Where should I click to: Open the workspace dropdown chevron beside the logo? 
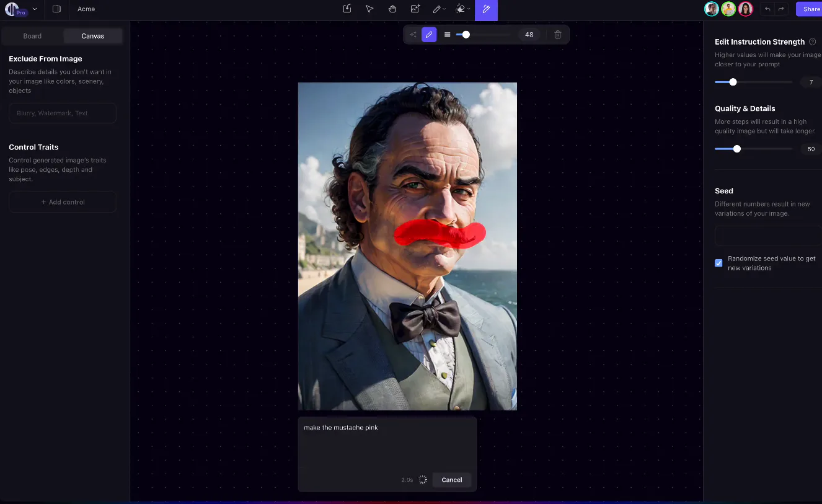(35, 9)
